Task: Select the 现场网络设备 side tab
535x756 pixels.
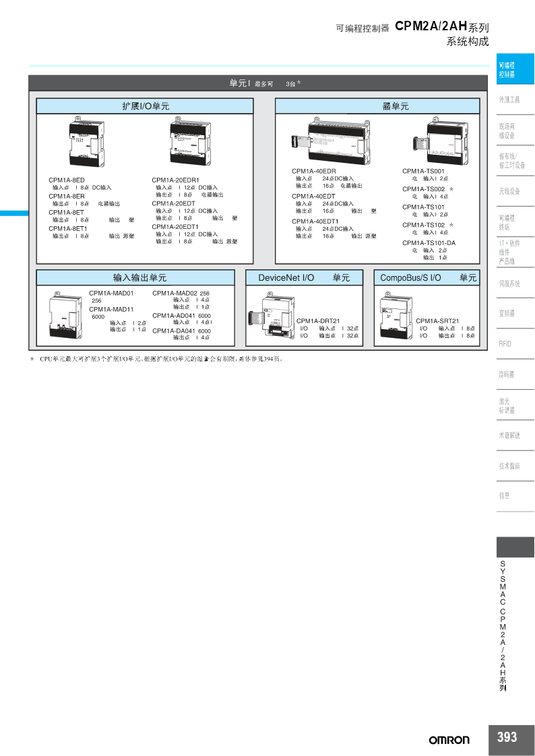Action: click(515, 131)
